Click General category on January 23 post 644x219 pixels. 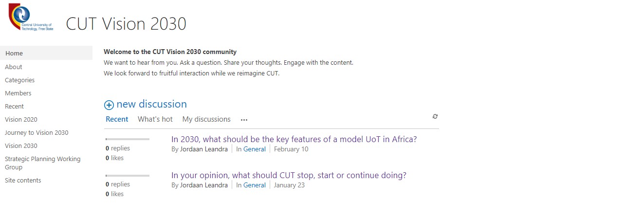point(255,185)
